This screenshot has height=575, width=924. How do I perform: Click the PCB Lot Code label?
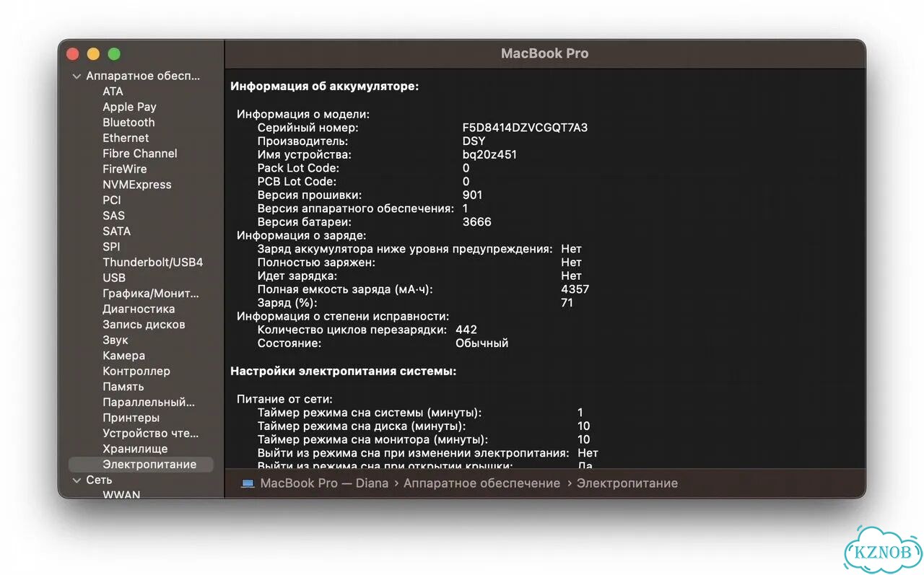297,182
